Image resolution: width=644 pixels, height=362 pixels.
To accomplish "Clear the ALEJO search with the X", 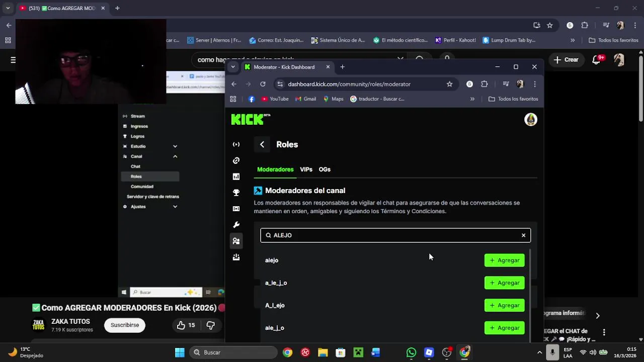I will [x=523, y=235].
